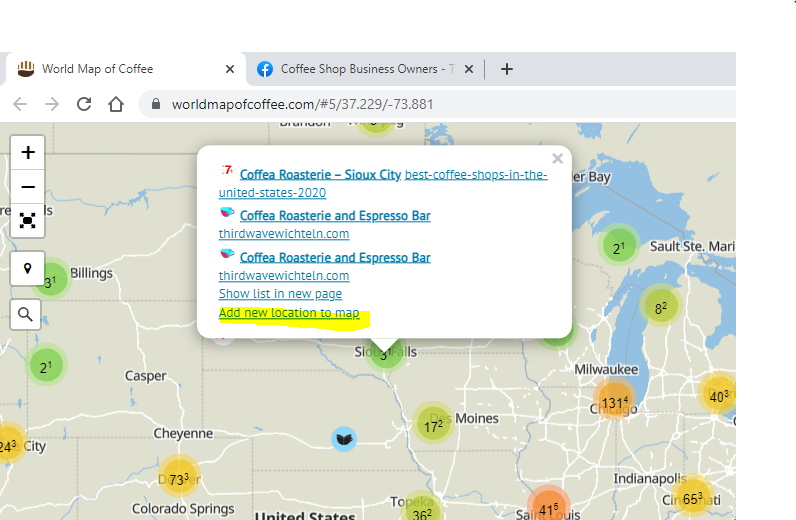Image resolution: width=796 pixels, height=520 pixels.
Task: Open the Des Moines cluster of 17
Action: coord(432,425)
